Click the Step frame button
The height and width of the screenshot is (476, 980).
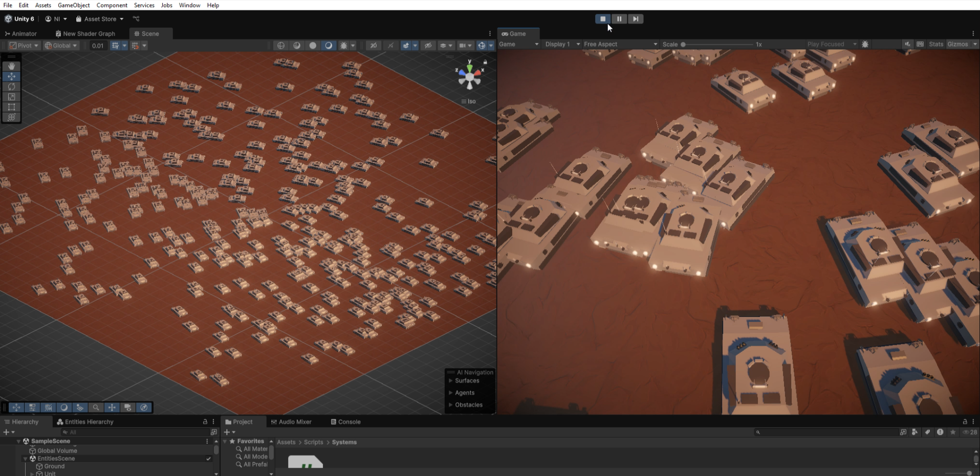click(x=636, y=19)
